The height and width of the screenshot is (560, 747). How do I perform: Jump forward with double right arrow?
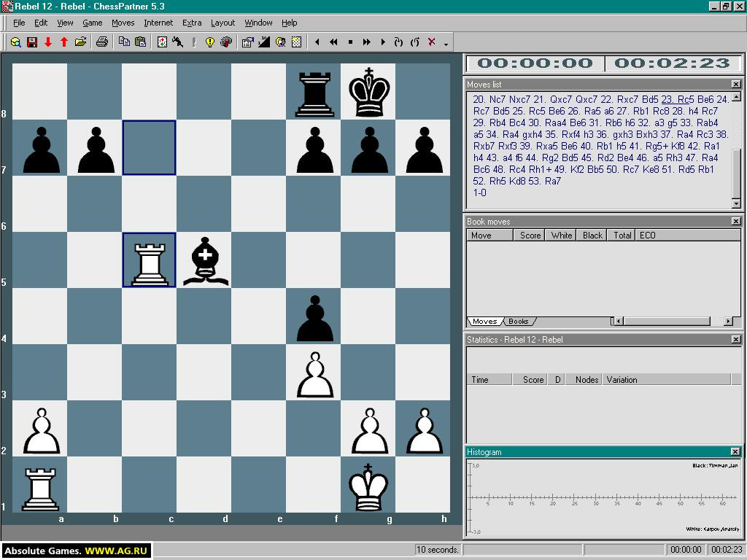coord(366,42)
